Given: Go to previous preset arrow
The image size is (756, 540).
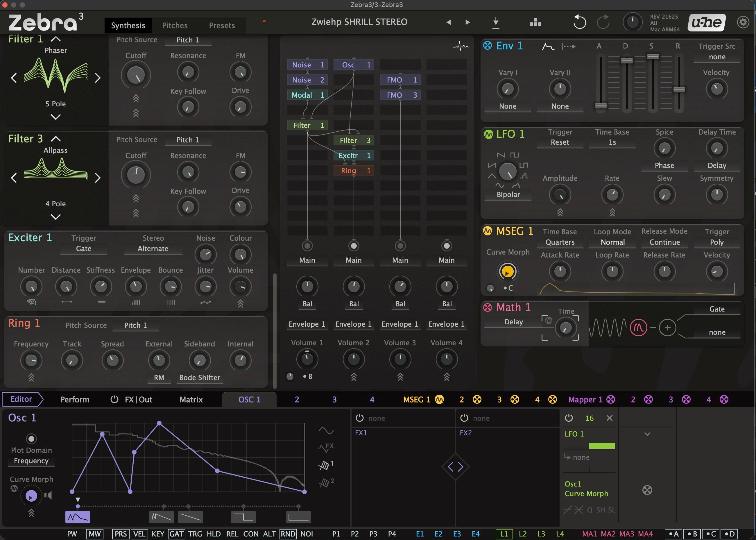Looking at the screenshot, I should [x=449, y=22].
